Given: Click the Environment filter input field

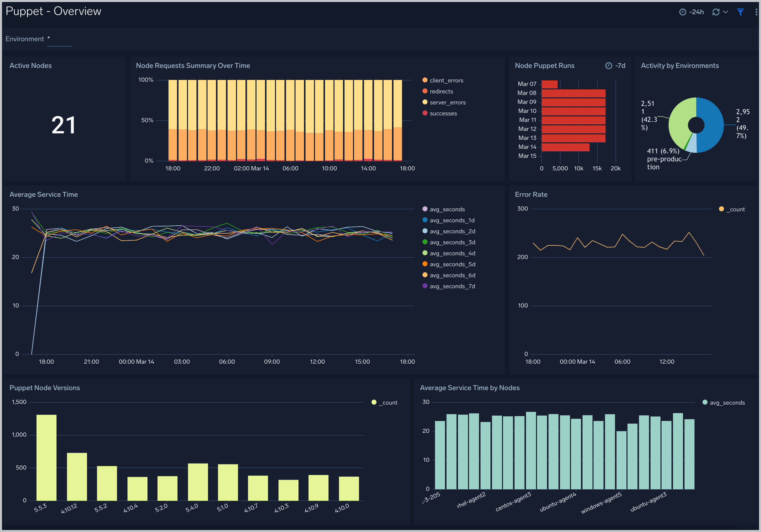Looking at the screenshot, I should click(59, 40).
